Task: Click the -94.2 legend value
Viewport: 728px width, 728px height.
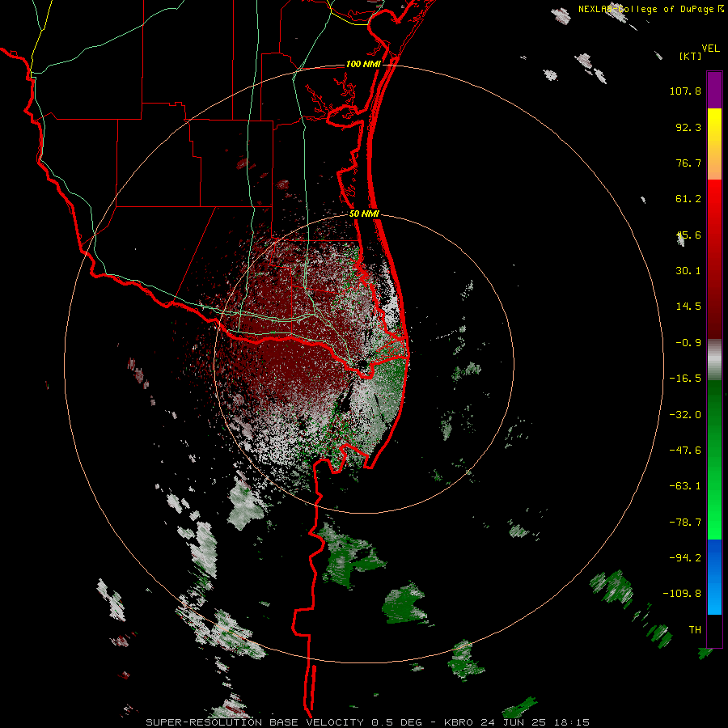Action: click(685, 558)
